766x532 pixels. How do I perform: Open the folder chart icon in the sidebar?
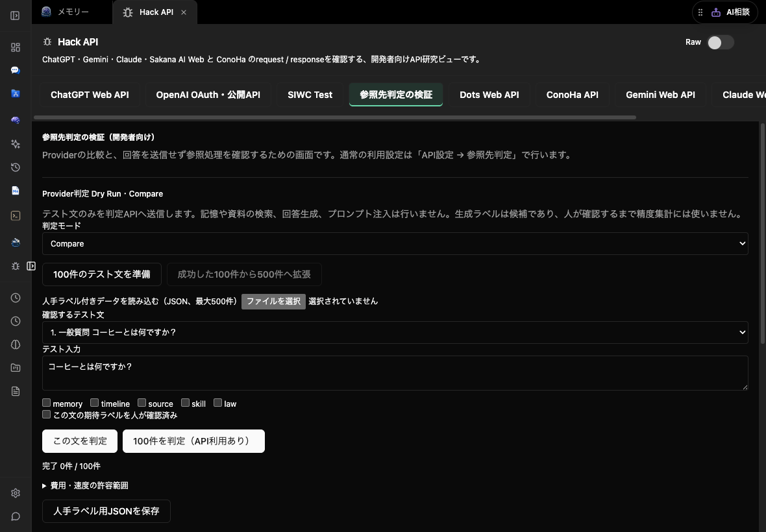(x=15, y=368)
